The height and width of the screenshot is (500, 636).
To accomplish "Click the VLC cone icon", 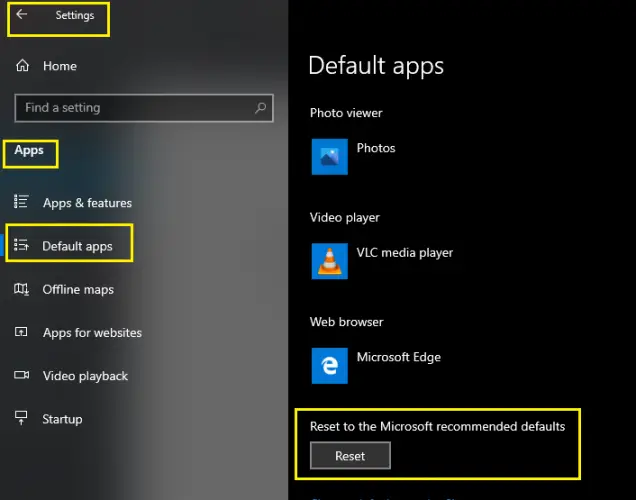I will coord(329,261).
